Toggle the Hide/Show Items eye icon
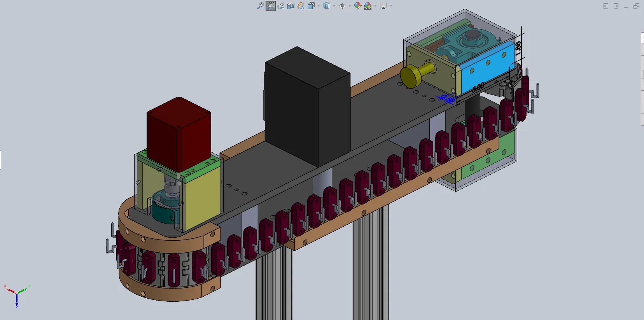 coord(342,6)
